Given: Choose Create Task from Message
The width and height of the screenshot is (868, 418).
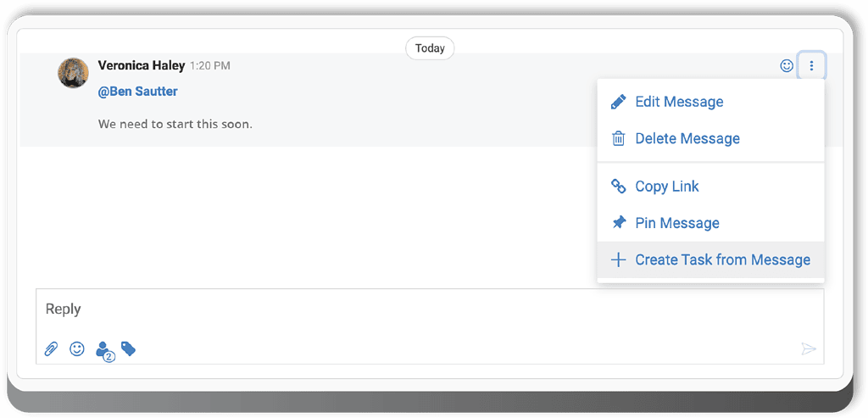Looking at the screenshot, I should pos(722,260).
